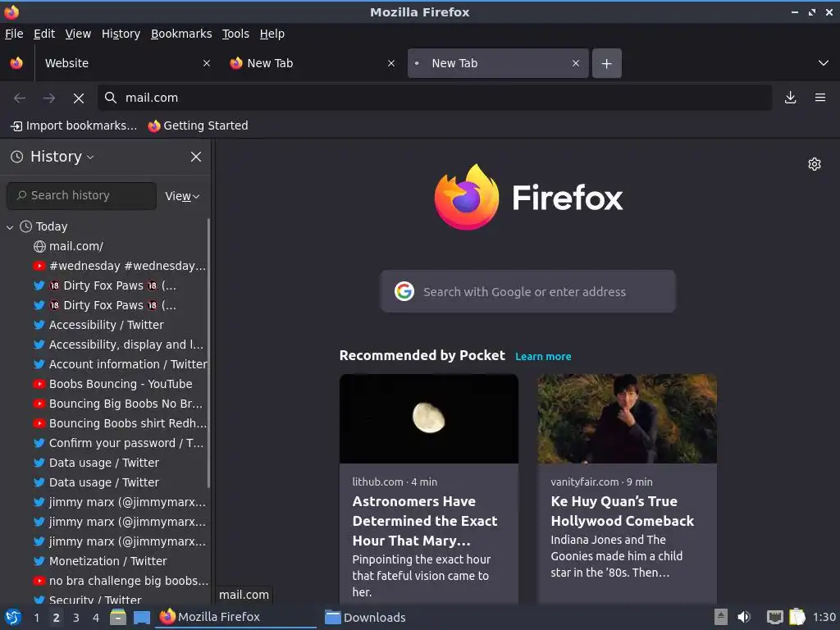This screenshot has height=630, width=840.
Task: Open the Help menu
Action: click(272, 34)
